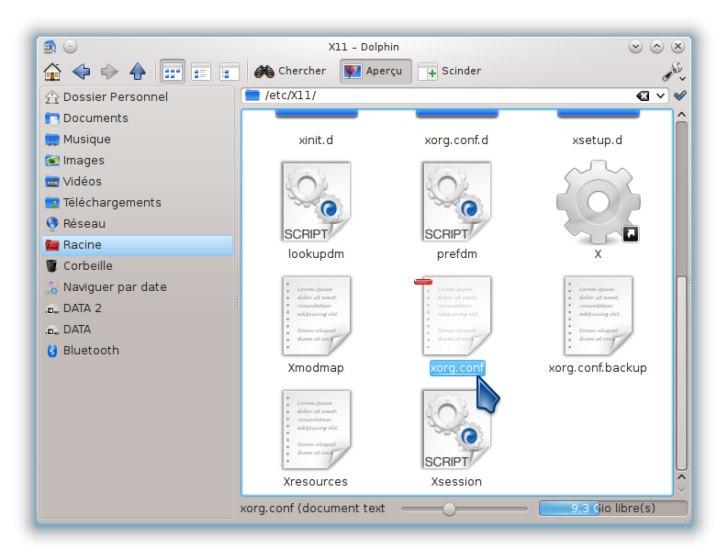Select the xorg.conf.backup file icon

598,316
